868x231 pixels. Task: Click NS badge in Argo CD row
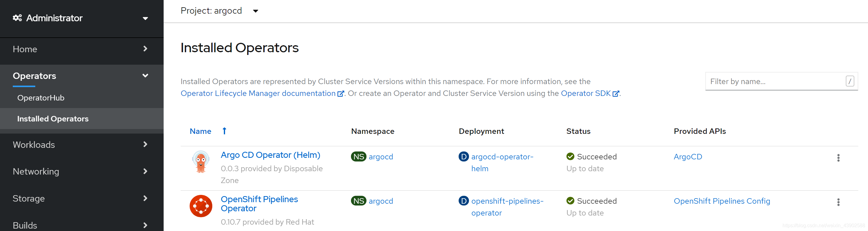[359, 157]
